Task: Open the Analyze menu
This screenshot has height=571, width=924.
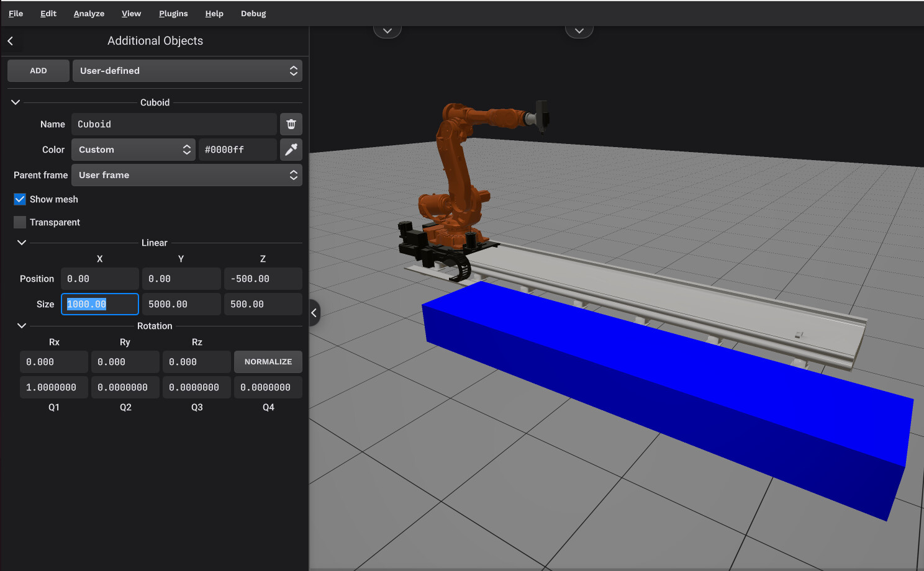Action: point(89,14)
